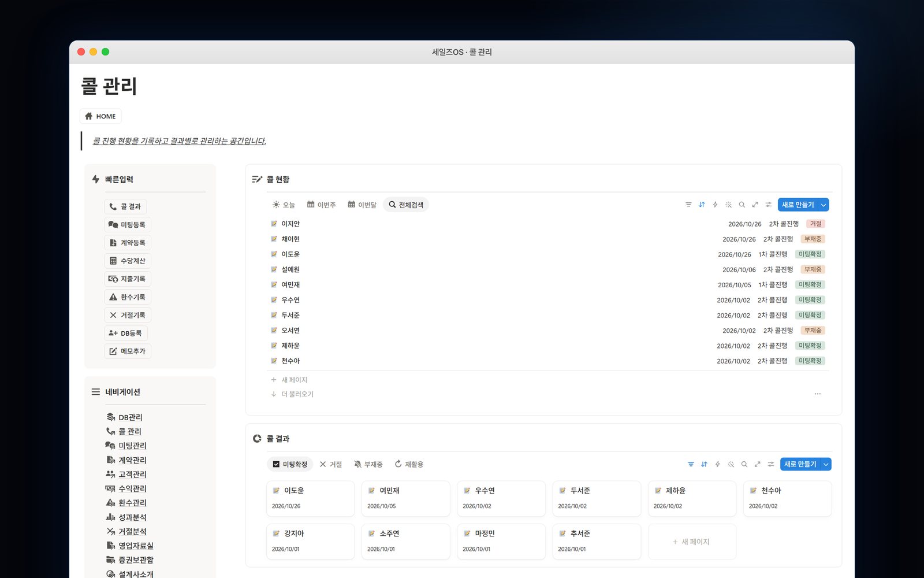Switch to the 재활용 tab in 콜 결과
The width and height of the screenshot is (924, 578).
pyautogui.click(x=409, y=464)
